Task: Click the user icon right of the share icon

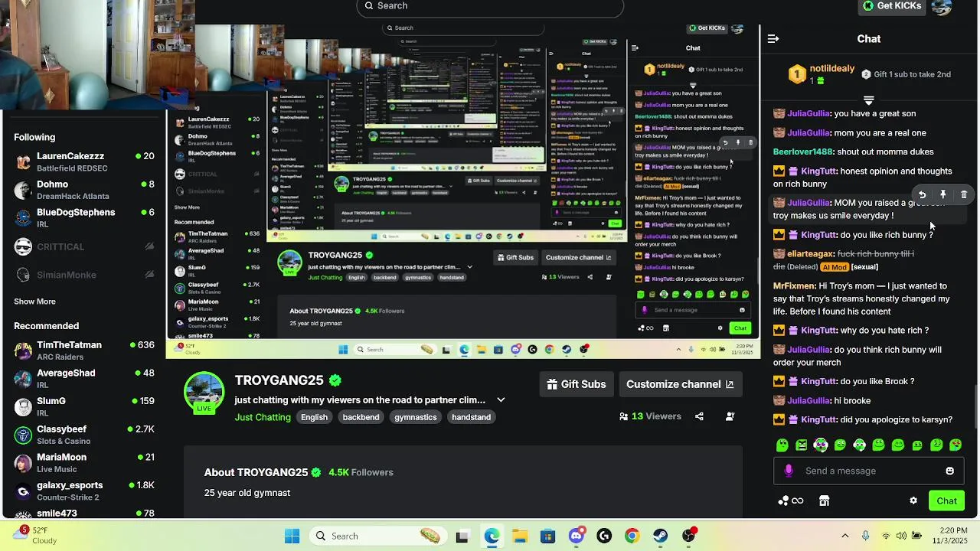Action: [x=730, y=416]
